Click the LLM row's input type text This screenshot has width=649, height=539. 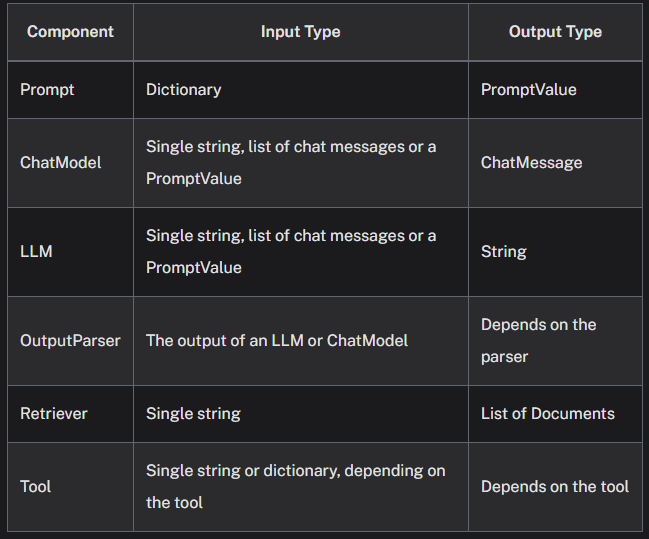[291, 251]
